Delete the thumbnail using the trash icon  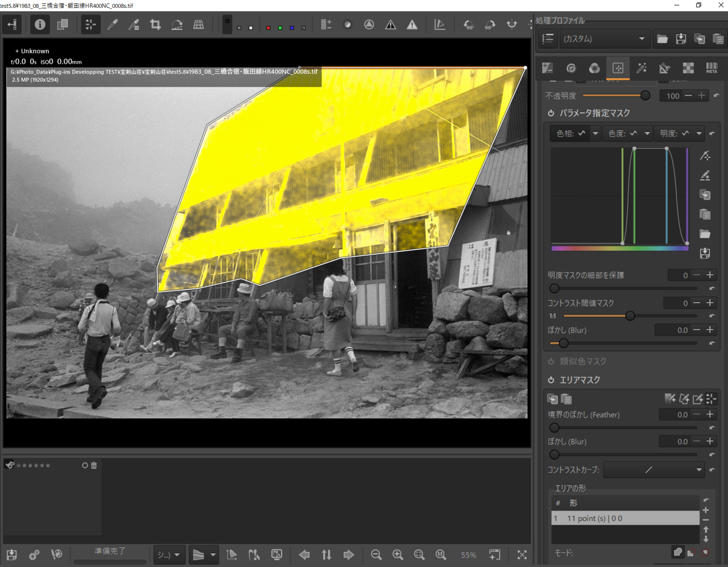[94, 465]
